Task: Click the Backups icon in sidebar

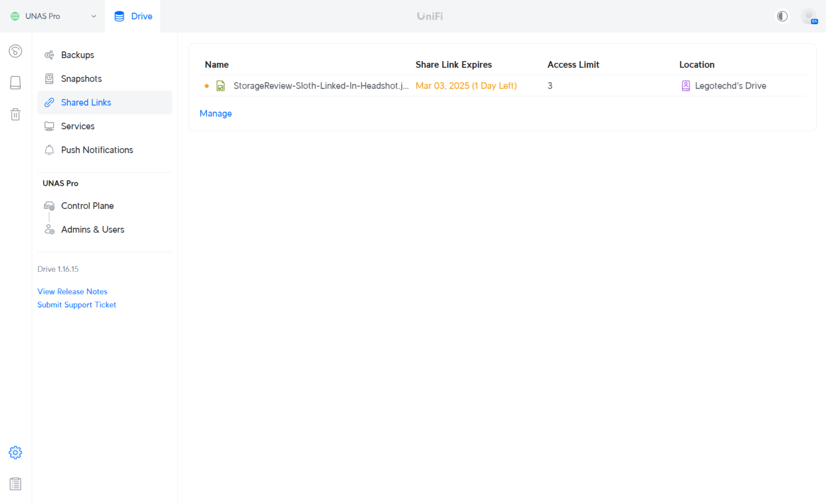Action: coord(49,55)
